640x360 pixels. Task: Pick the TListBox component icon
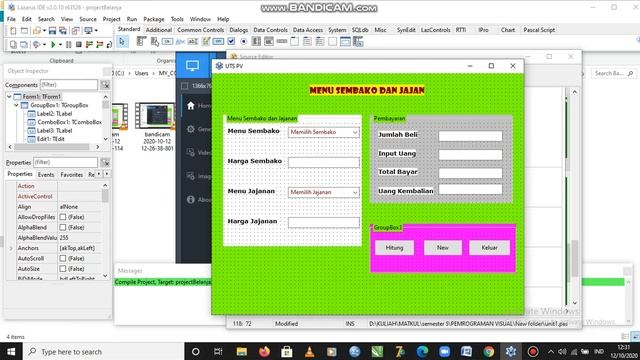pos(256,41)
